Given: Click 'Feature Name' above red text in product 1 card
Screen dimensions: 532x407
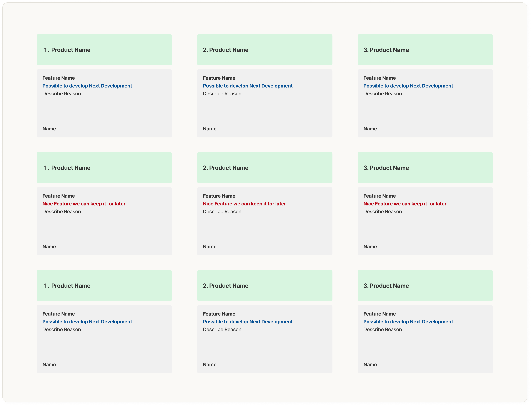Looking at the screenshot, I should (x=59, y=196).
